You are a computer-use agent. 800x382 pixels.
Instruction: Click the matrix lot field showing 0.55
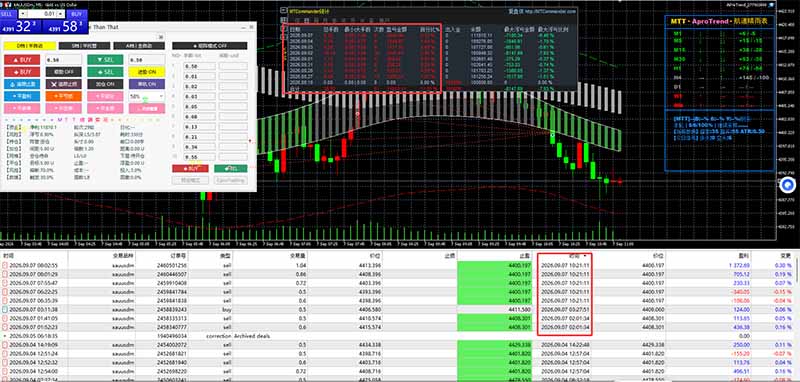[x=198, y=157]
